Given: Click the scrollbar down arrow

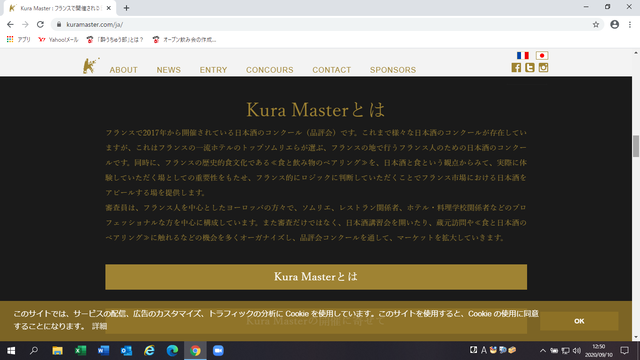Looking at the screenshot, I should tap(636, 338).
